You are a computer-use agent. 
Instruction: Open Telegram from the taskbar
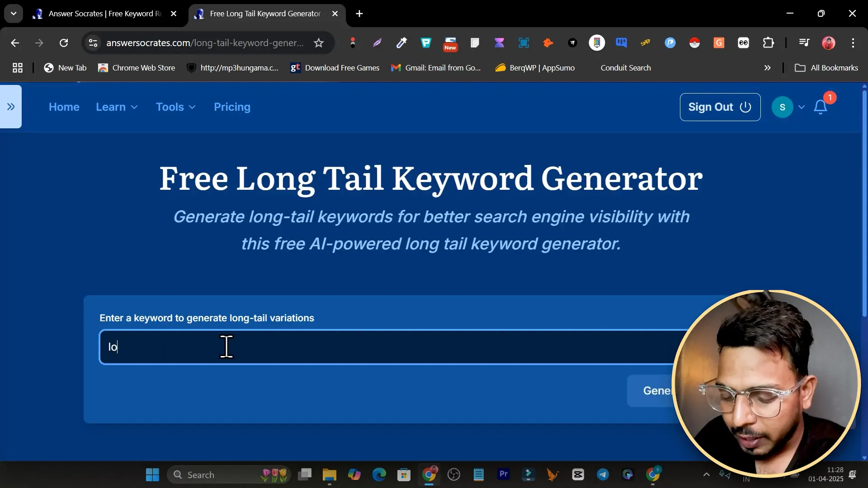point(603,474)
